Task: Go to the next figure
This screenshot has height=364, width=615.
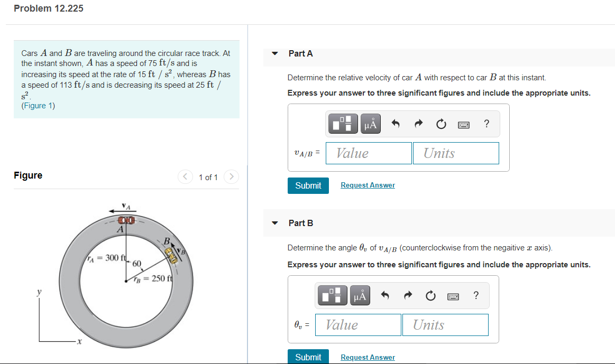Action: click(231, 177)
